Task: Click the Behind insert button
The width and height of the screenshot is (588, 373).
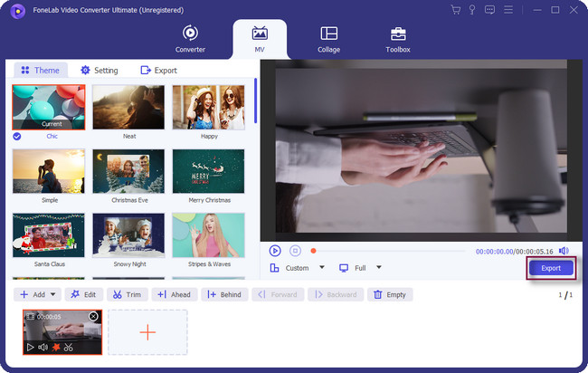Action: pyautogui.click(x=224, y=294)
